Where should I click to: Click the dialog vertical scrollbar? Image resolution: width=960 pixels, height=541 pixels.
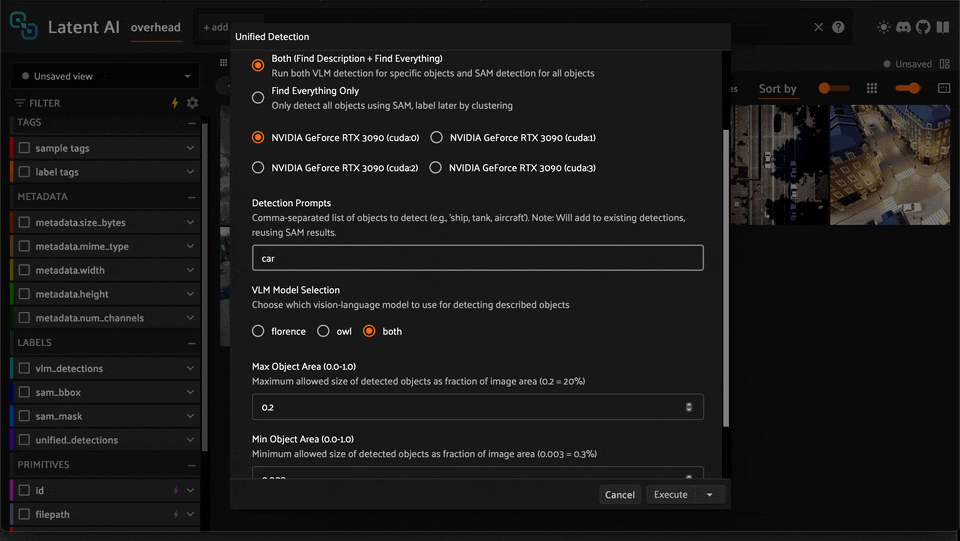click(726, 278)
